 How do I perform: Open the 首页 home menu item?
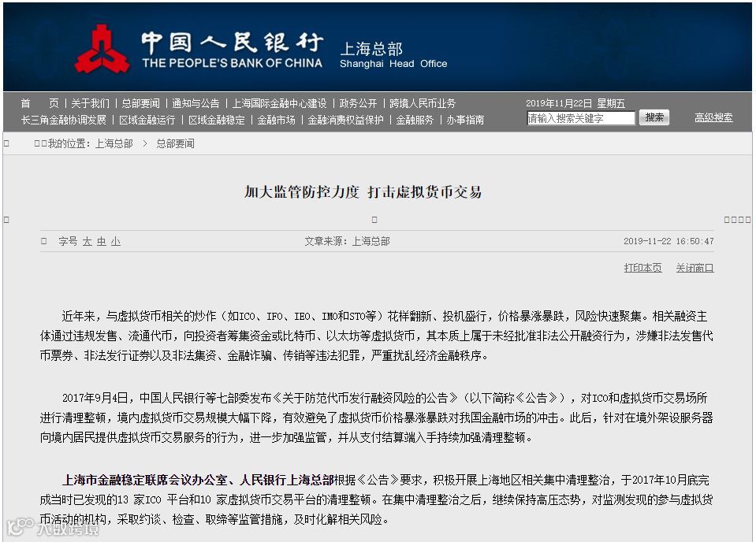point(39,103)
